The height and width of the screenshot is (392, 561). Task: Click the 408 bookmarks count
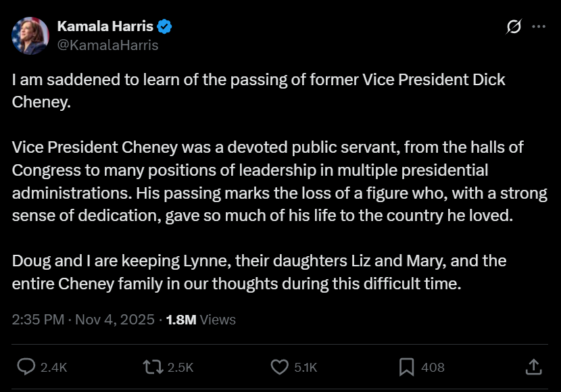433,368
